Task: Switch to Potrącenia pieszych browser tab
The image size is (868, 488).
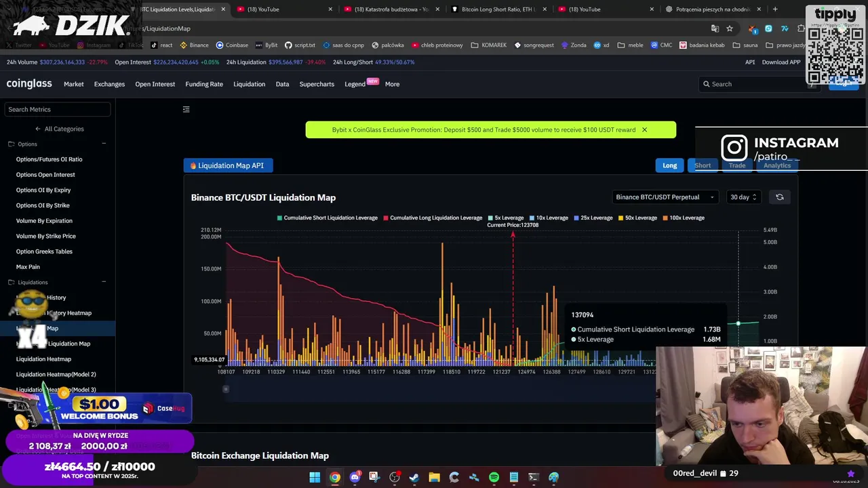Action: [x=713, y=9]
